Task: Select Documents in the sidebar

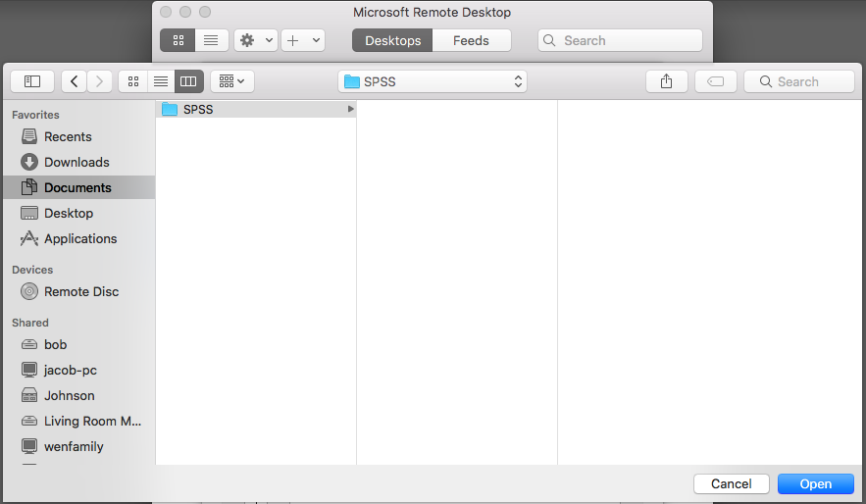Action: click(x=77, y=187)
